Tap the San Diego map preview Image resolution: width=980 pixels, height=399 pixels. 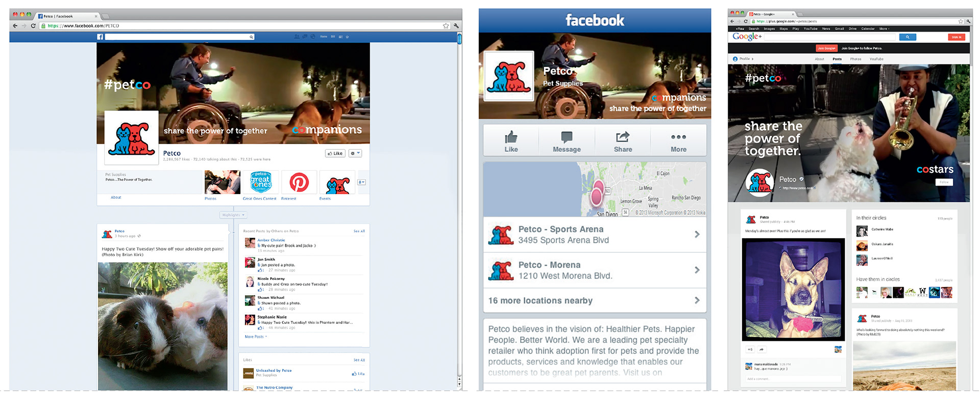coord(595,189)
